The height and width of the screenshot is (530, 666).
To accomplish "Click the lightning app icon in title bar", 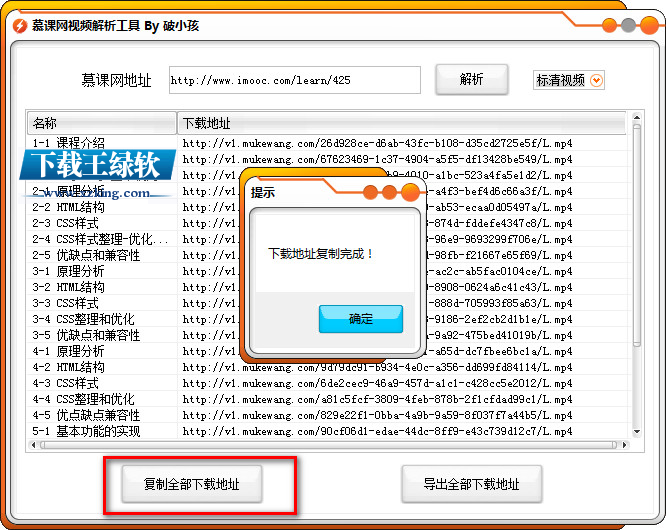I will point(20,26).
